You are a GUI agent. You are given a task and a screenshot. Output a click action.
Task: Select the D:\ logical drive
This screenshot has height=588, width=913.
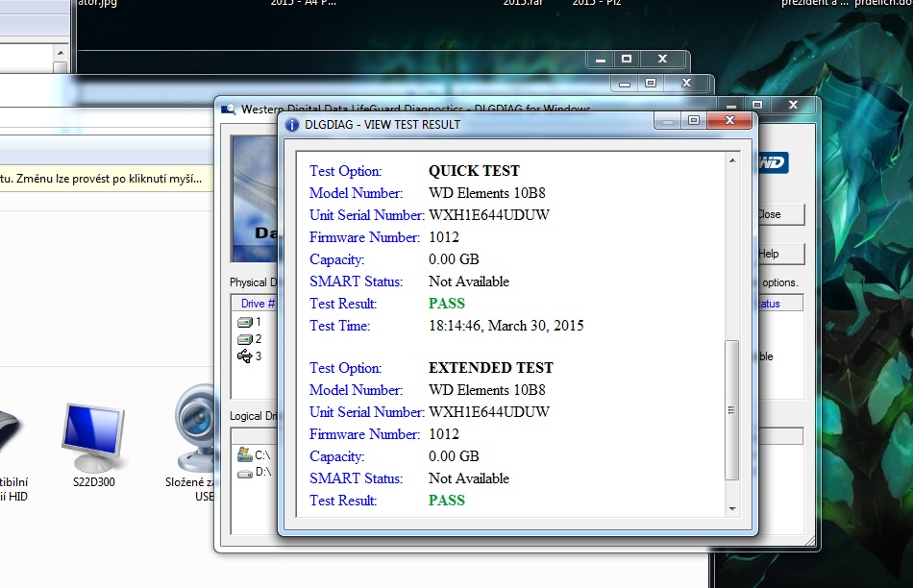click(x=254, y=472)
